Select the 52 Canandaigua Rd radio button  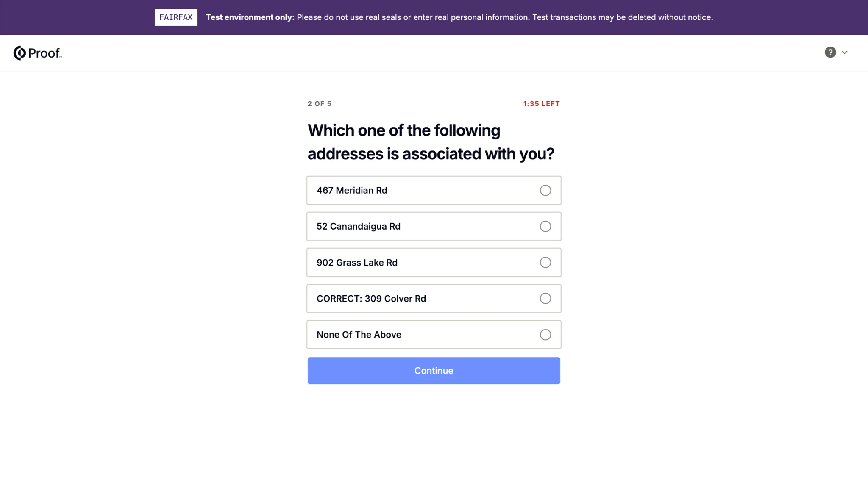coord(545,226)
